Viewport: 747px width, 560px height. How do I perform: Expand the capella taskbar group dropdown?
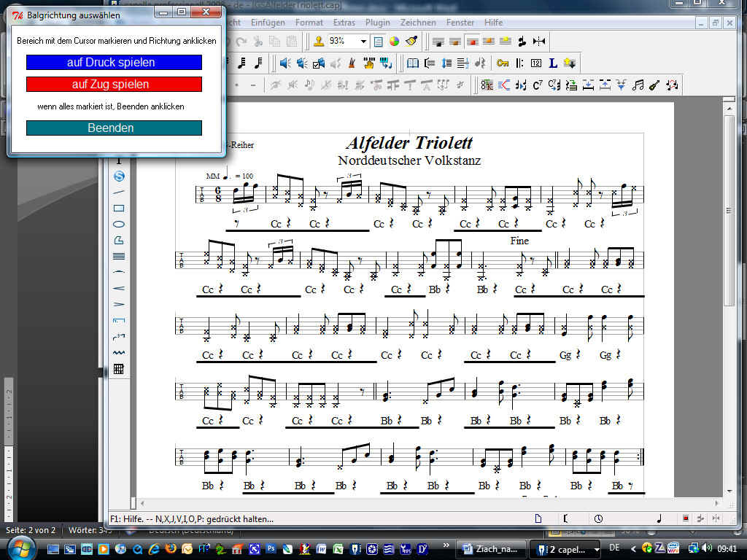[597, 548]
